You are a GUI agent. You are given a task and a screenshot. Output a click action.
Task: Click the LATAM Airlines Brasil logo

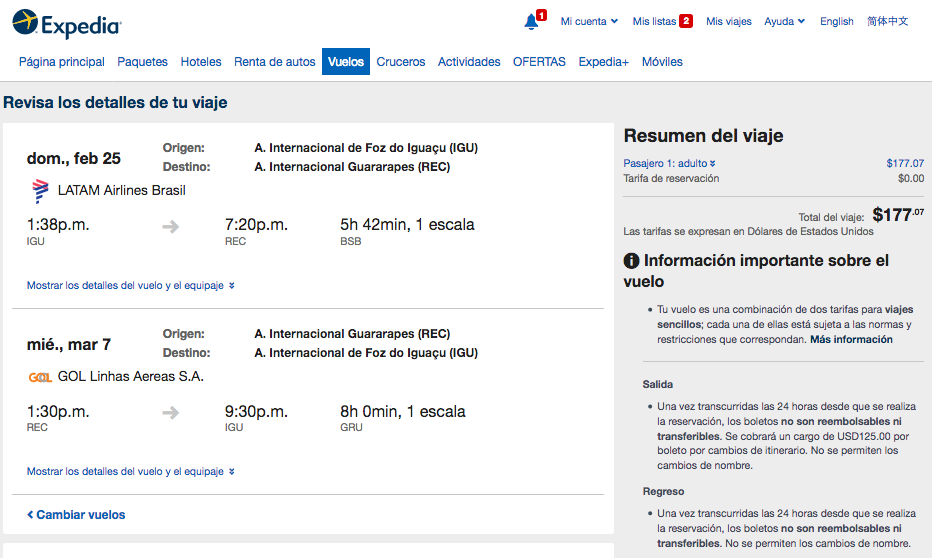(40, 191)
